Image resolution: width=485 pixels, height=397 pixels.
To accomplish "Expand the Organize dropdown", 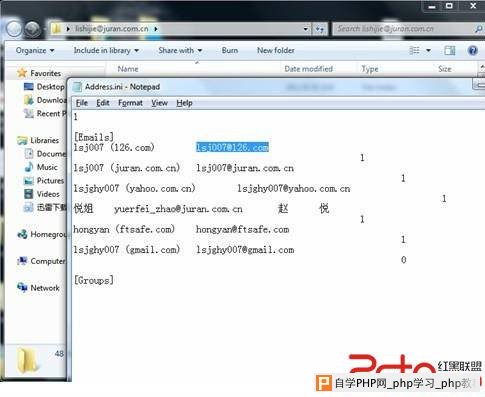I will click(x=35, y=51).
